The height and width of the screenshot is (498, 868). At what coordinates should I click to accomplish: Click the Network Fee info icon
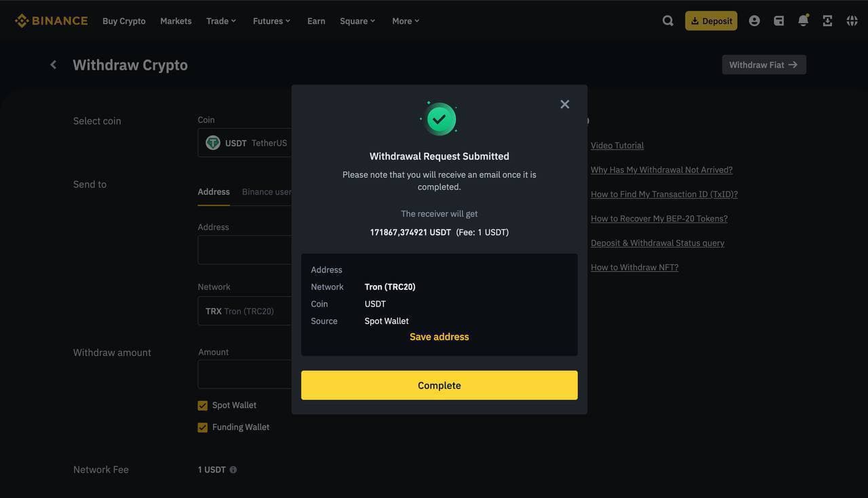[233, 470]
